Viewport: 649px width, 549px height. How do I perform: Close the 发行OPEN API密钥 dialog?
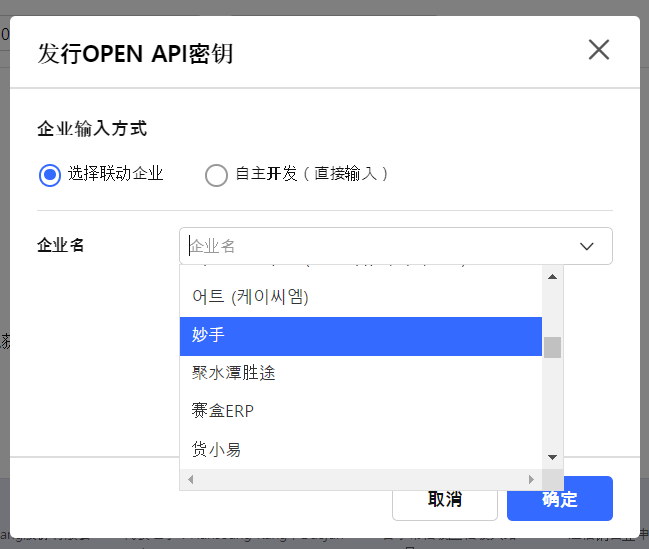(599, 50)
